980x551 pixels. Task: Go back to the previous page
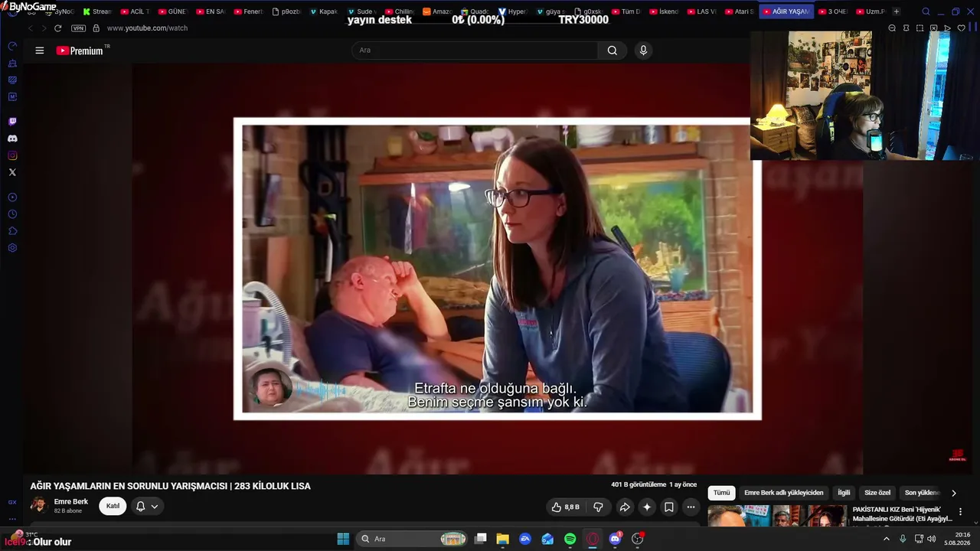pos(30,28)
